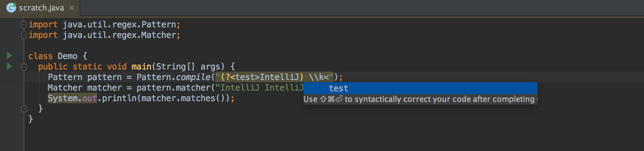
Task: Click the 'matcher' variable declaration
Action: (104, 88)
